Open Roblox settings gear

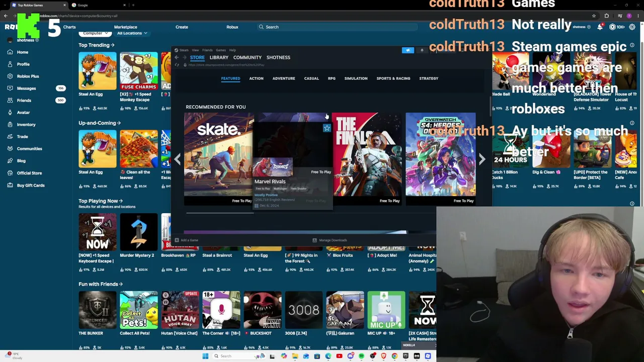click(x=632, y=27)
